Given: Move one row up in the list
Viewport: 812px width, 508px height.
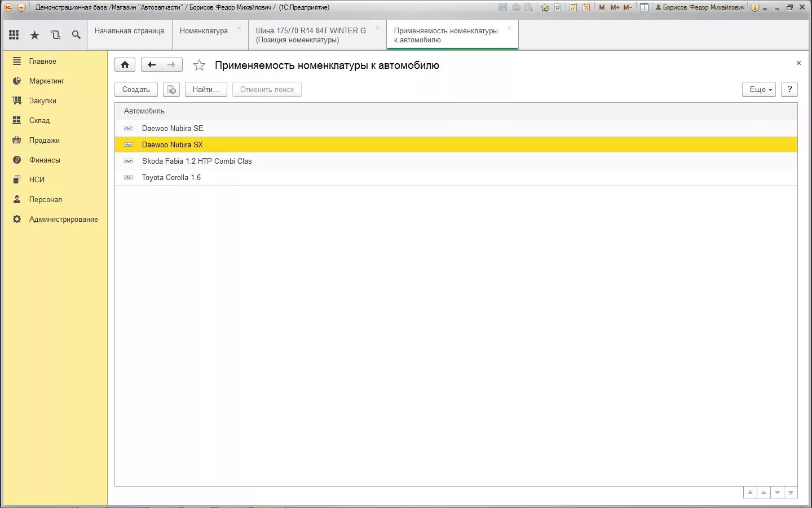Looking at the screenshot, I should point(764,493).
